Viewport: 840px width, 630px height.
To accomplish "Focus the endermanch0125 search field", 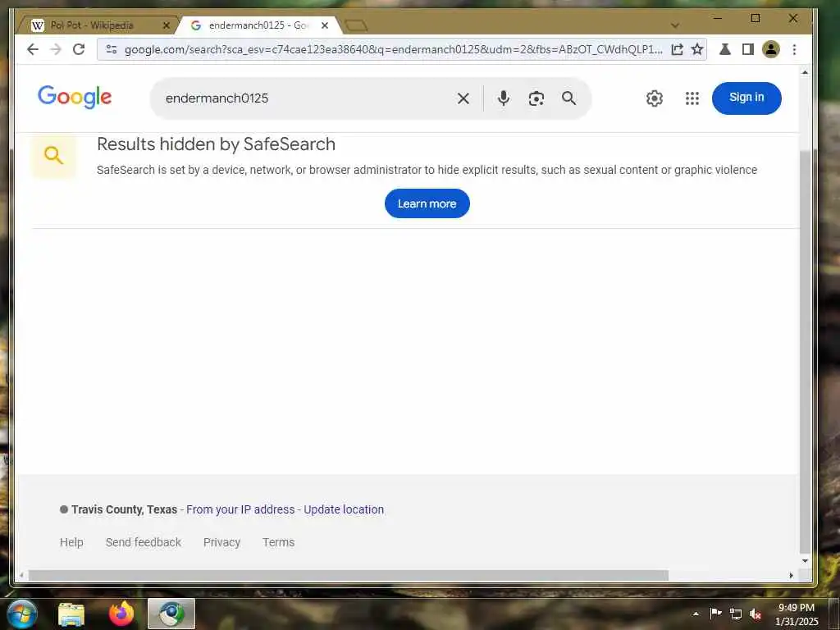I will pyautogui.click(x=305, y=98).
